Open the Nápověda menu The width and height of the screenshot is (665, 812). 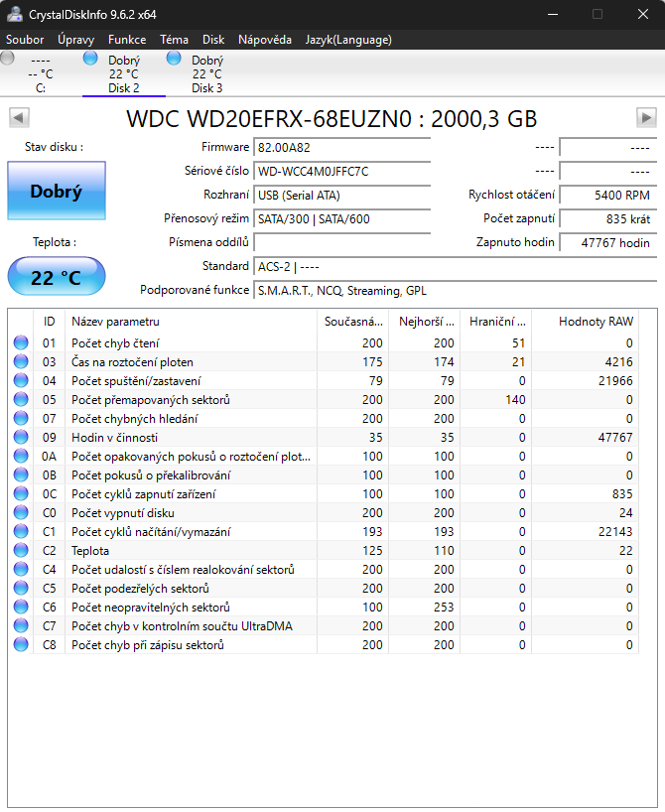(265, 40)
